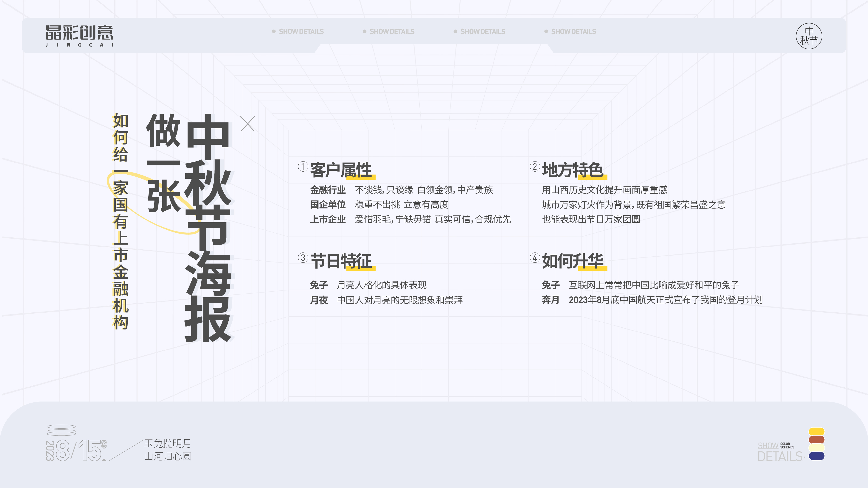The width and height of the screenshot is (868, 488).
Task: Select the 客户属性 heading
Action: pos(341,170)
